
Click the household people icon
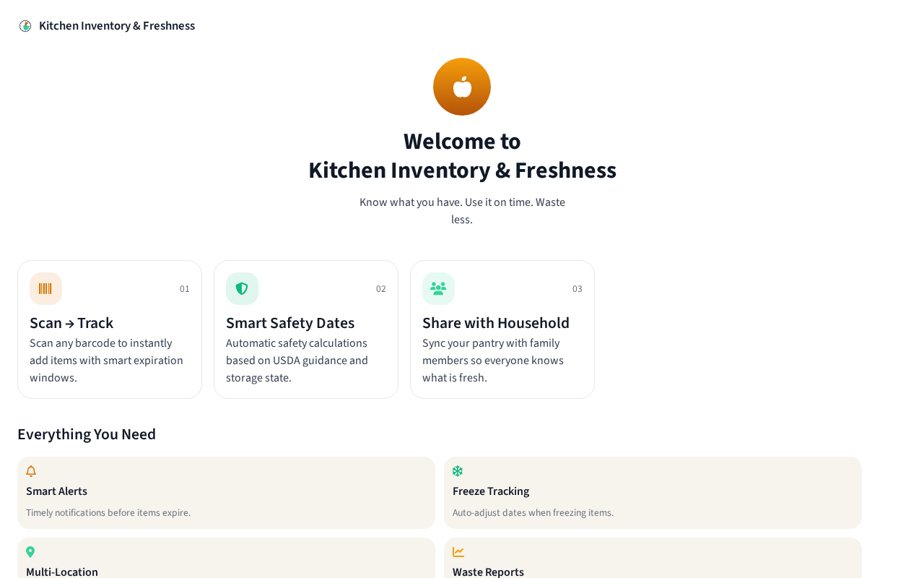coord(438,289)
